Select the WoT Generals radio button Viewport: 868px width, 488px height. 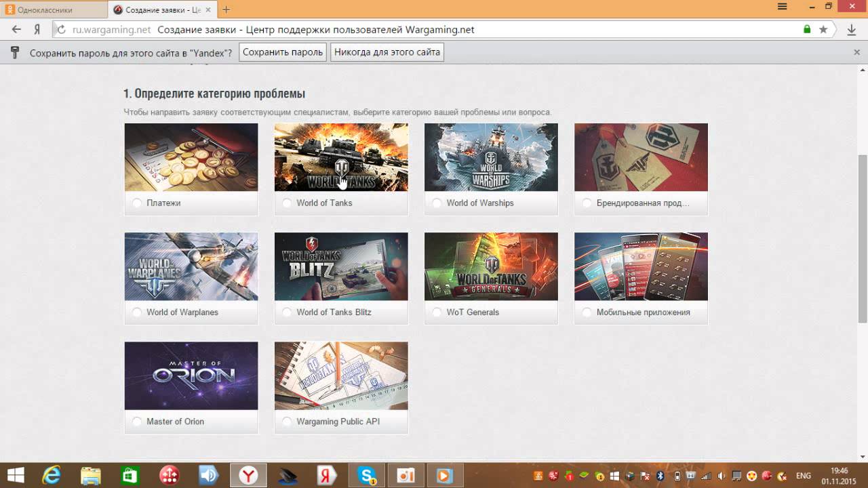pyautogui.click(x=437, y=312)
